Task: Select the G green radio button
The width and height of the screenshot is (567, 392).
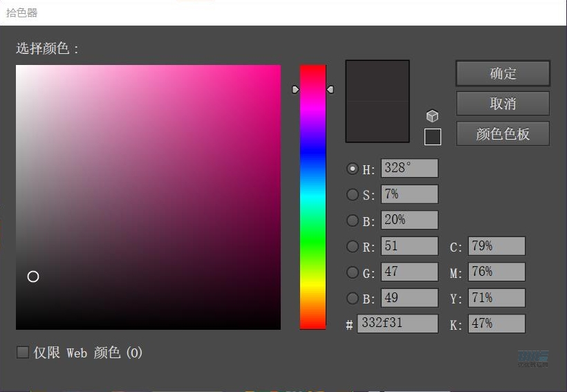Action: [x=353, y=272]
